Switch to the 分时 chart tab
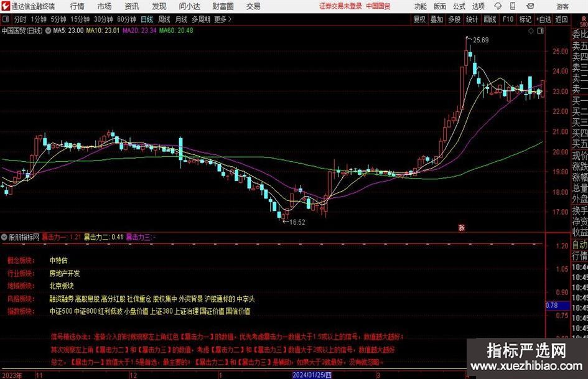The width and height of the screenshot is (588, 379). pos(20,19)
